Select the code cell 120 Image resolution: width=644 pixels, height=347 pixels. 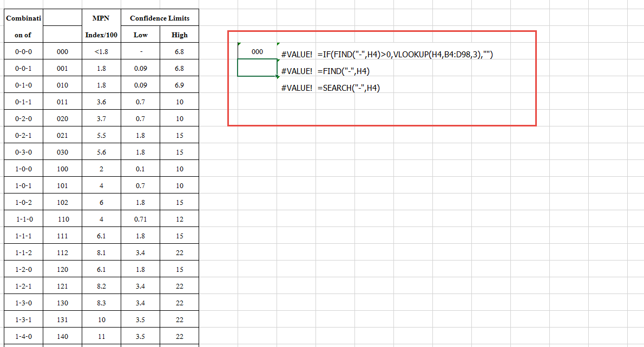pyautogui.click(x=62, y=270)
